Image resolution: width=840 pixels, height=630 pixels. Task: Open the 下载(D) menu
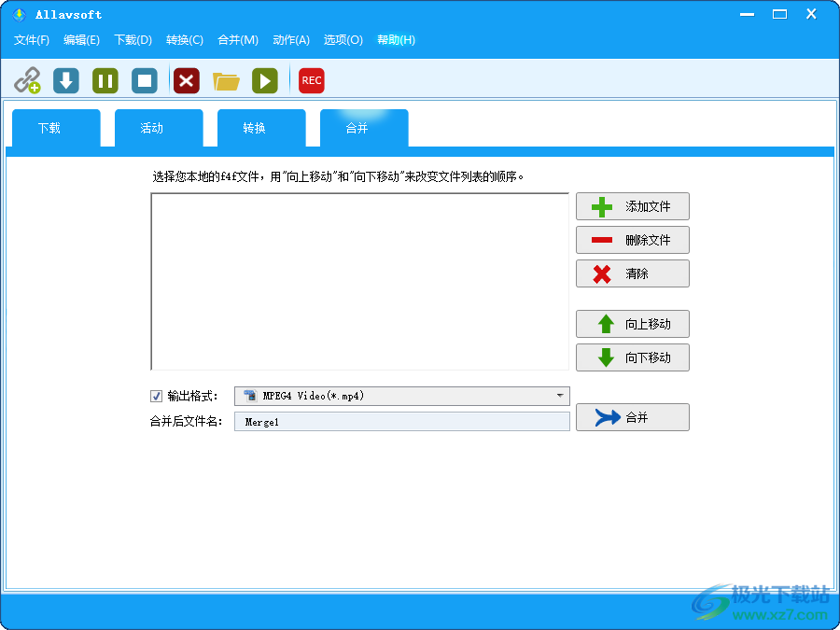pyautogui.click(x=133, y=40)
